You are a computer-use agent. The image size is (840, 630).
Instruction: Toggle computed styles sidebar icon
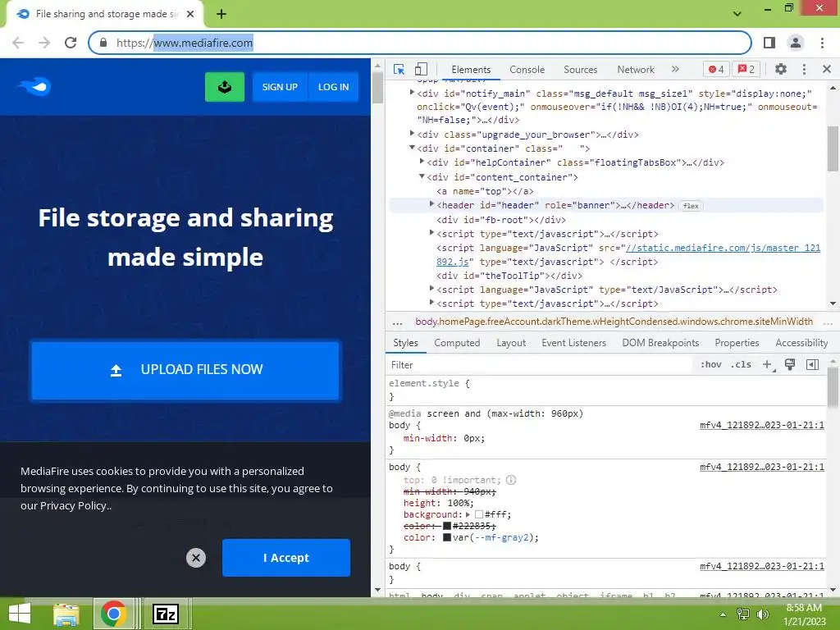(x=812, y=365)
